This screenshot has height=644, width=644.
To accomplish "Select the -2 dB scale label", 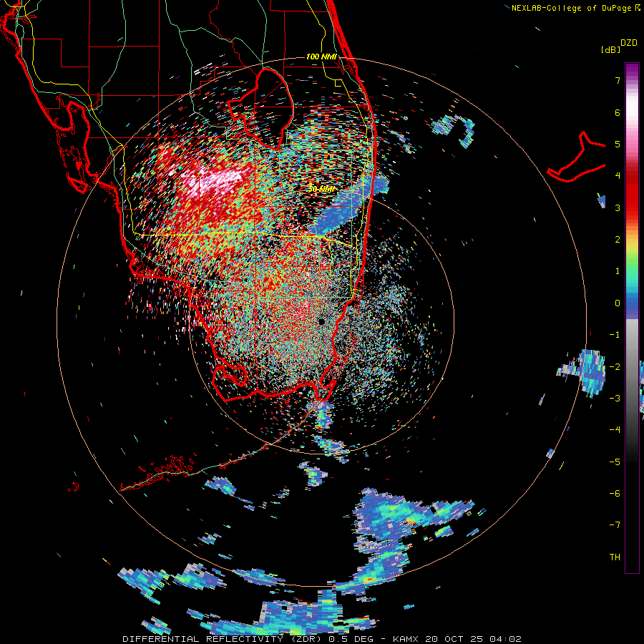I will pos(615,366).
